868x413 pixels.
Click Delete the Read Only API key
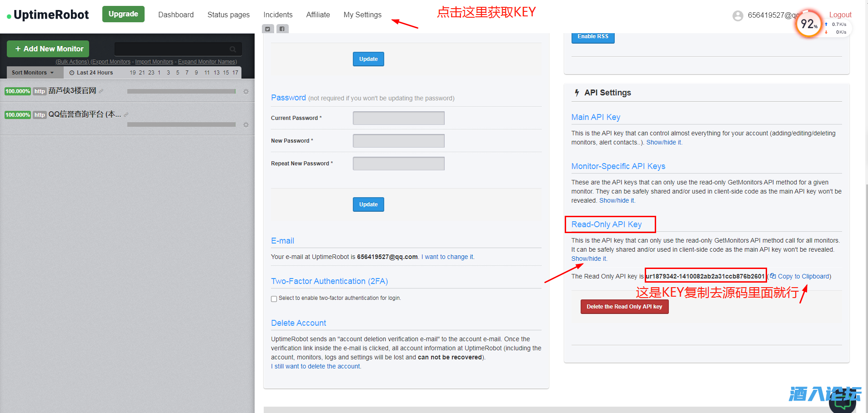pyautogui.click(x=624, y=307)
